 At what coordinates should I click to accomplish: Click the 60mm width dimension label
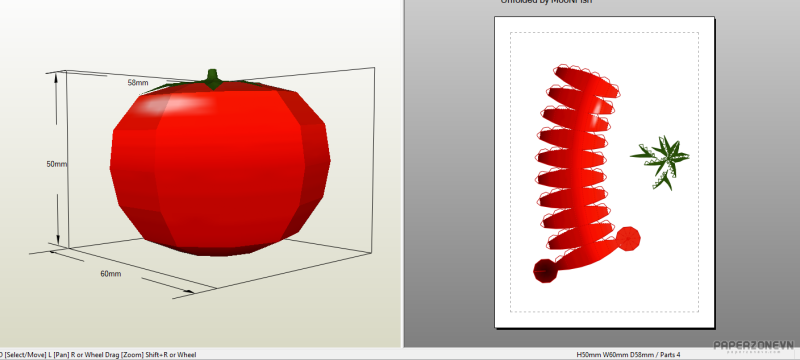point(111,274)
